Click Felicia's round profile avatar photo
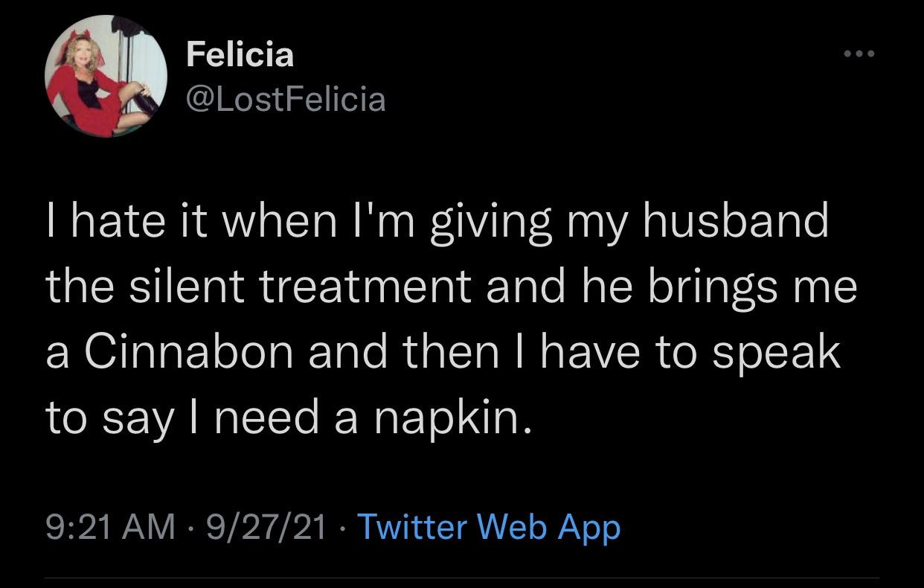Screen dimensions: 924x588 click(x=106, y=76)
